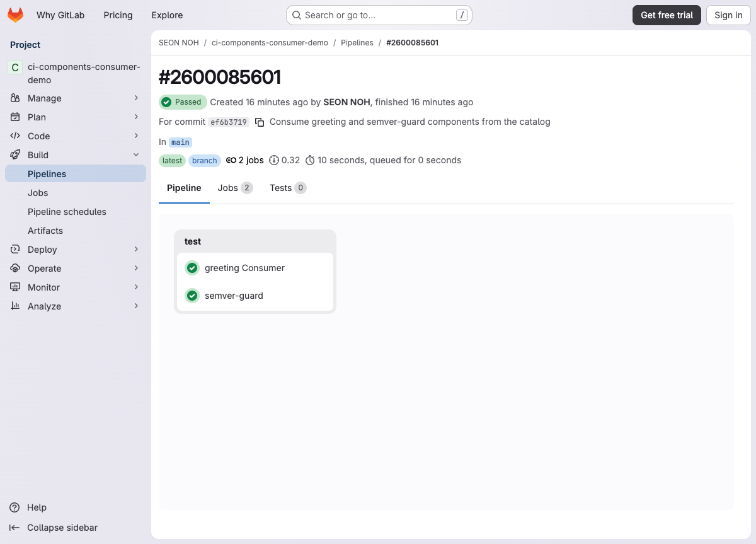Expand the Code menu chevron
The height and width of the screenshot is (544, 756).
pyautogui.click(x=136, y=136)
